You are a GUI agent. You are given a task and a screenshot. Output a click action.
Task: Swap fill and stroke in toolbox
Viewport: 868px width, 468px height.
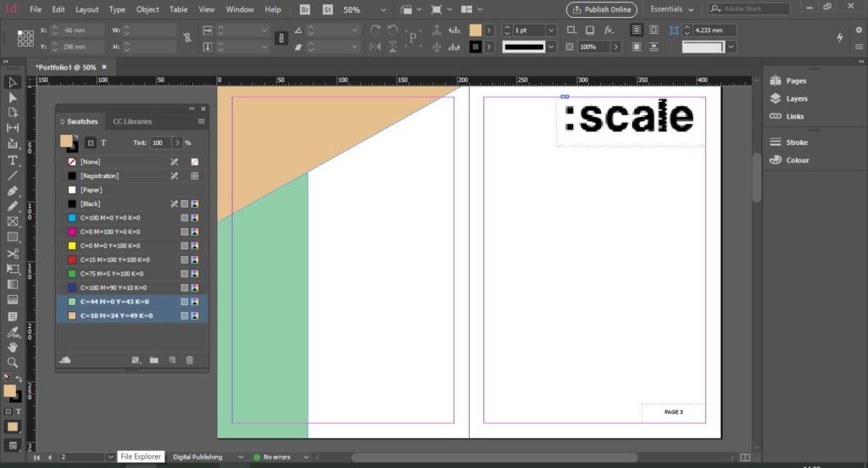tap(19, 378)
